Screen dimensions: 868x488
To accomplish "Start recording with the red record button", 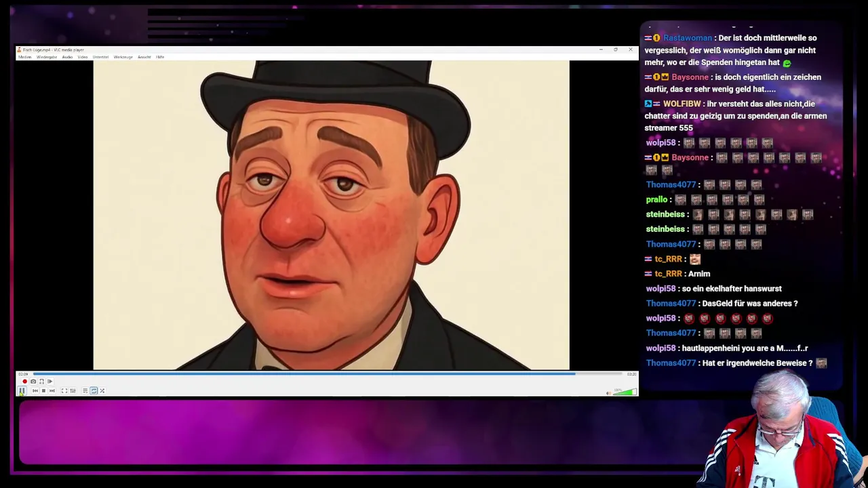I will point(24,382).
